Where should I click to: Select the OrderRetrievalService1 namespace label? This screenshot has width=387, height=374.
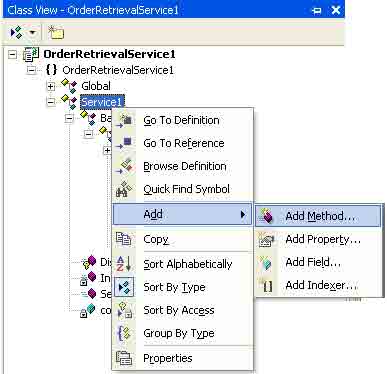pyautogui.click(x=118, y=70)
